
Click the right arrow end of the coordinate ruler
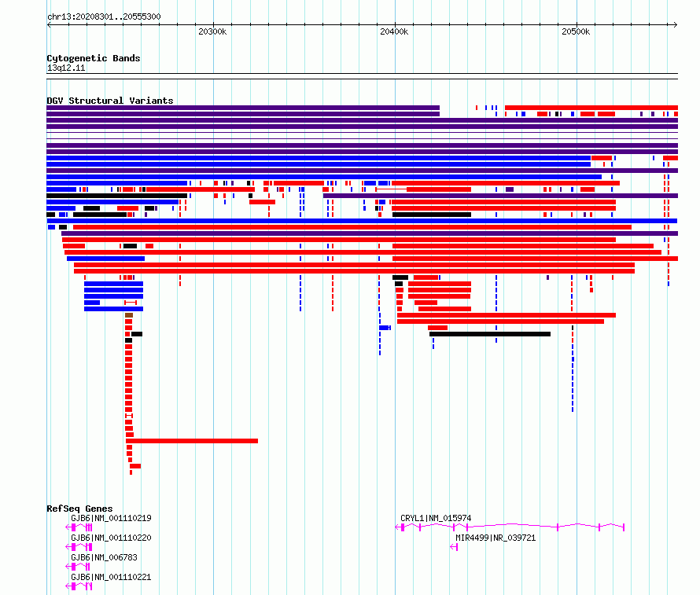click(x=676, y=24)
